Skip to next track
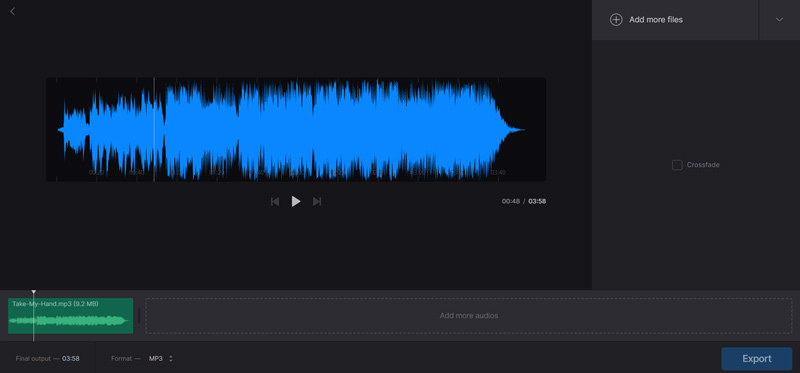Screen dimensions: 800x373 (317, 202)
